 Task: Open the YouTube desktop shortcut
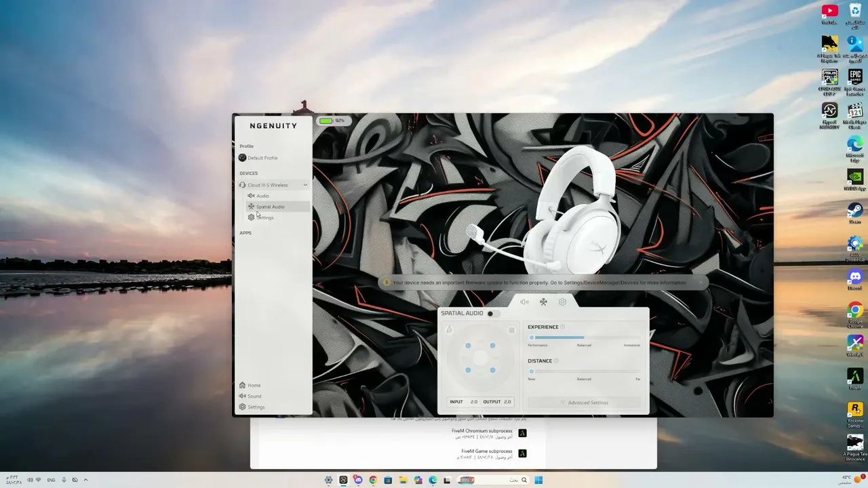(x=829, y=14)
